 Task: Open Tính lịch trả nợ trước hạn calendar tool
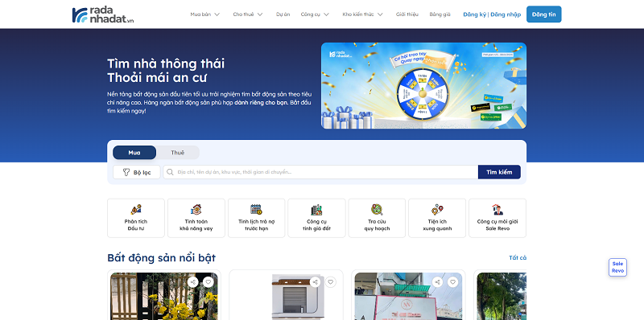256,218
